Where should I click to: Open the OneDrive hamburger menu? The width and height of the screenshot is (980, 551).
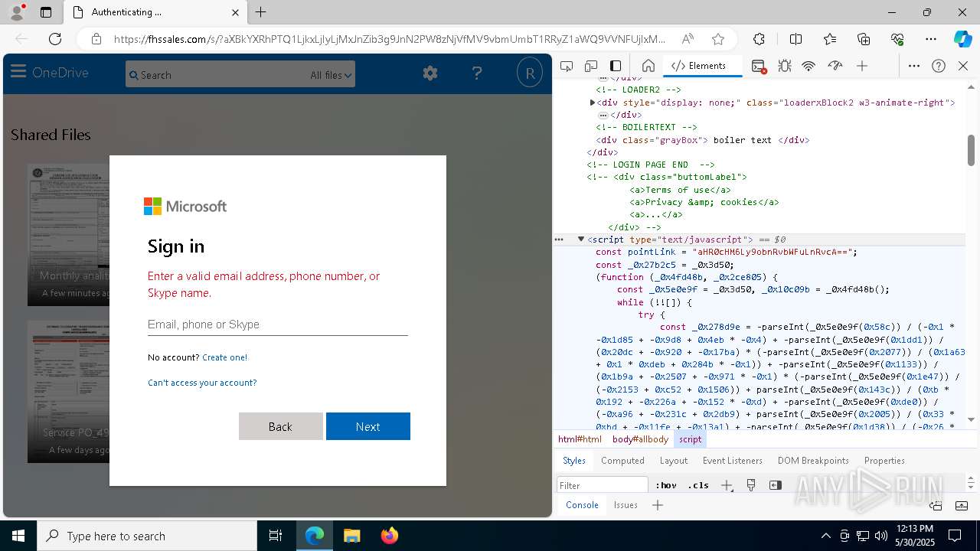tap(18, 73)
